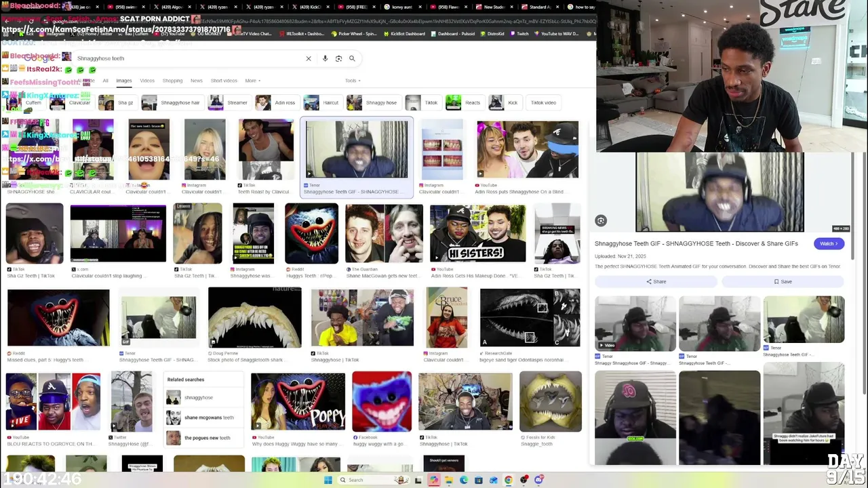Open Reddit Huggy's Teeth image
The image size is (868, 488).
tap(311, 233)
